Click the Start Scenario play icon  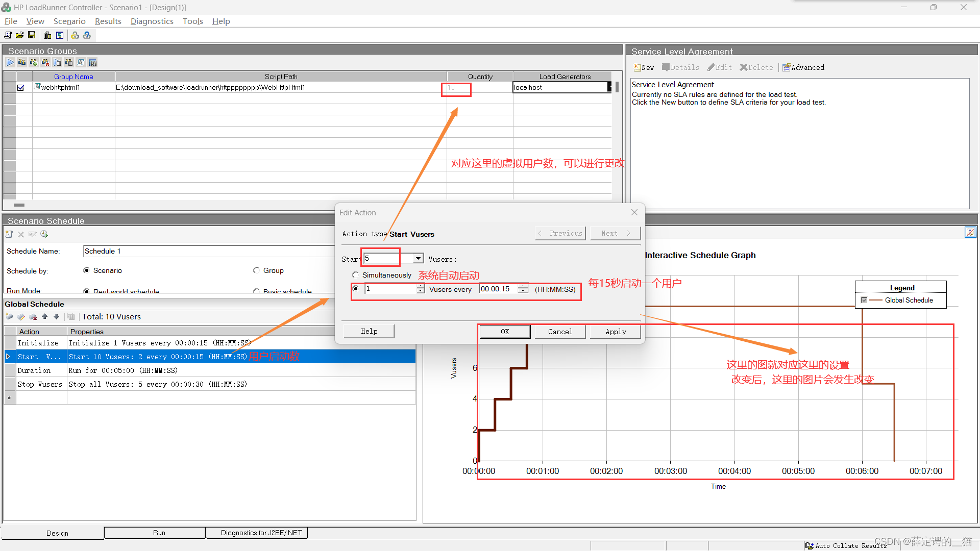(x=10, y=62)
